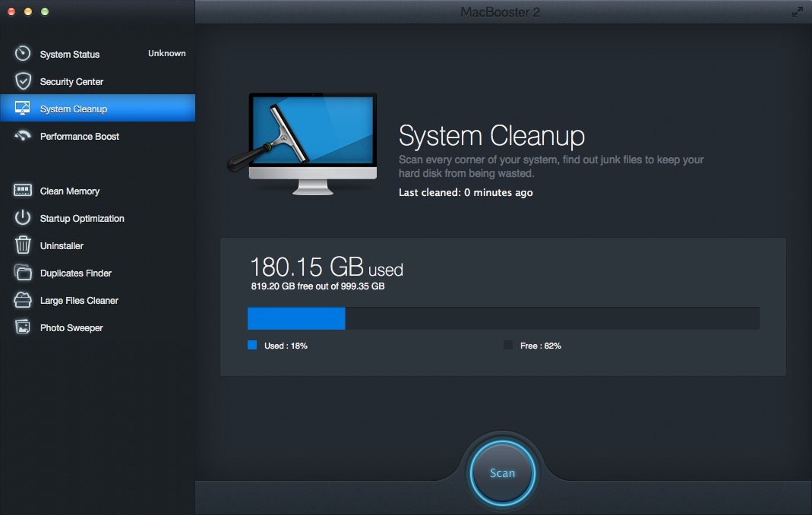This screenshot has width=812, height=515.
Task: Click the Unknown status label
Action: click(x=166, y=53)
